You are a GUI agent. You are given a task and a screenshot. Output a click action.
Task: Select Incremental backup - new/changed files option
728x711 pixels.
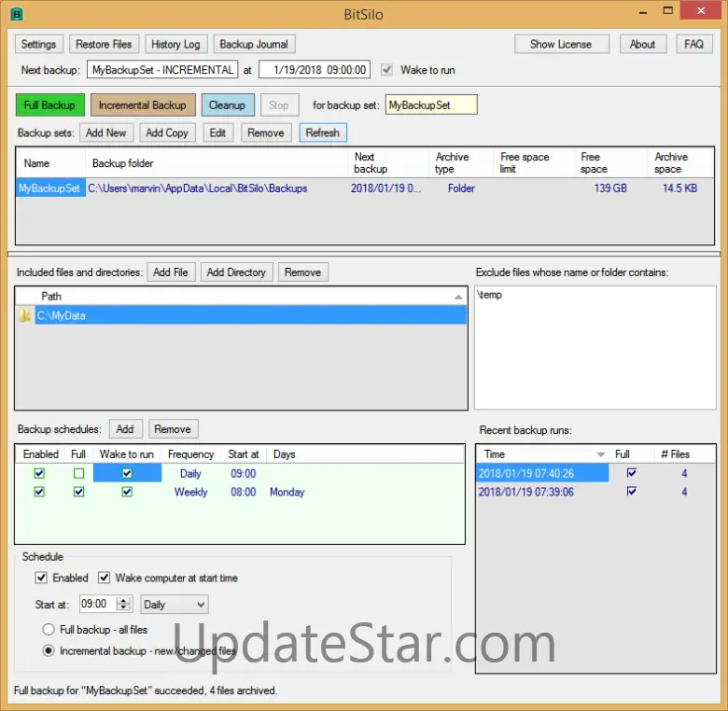click(49, 650)
